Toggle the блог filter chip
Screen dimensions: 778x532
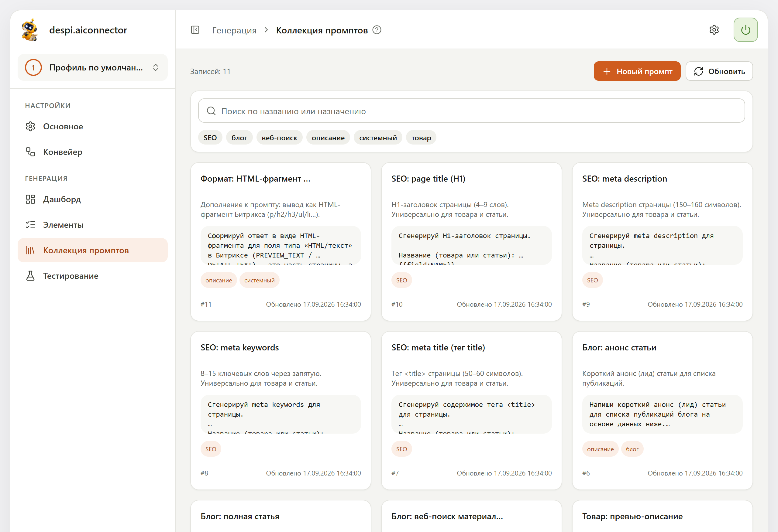239,138
